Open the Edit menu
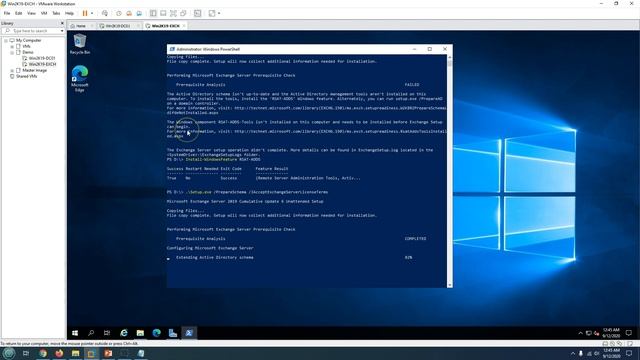Screen dimensions: 640x360 19,13
